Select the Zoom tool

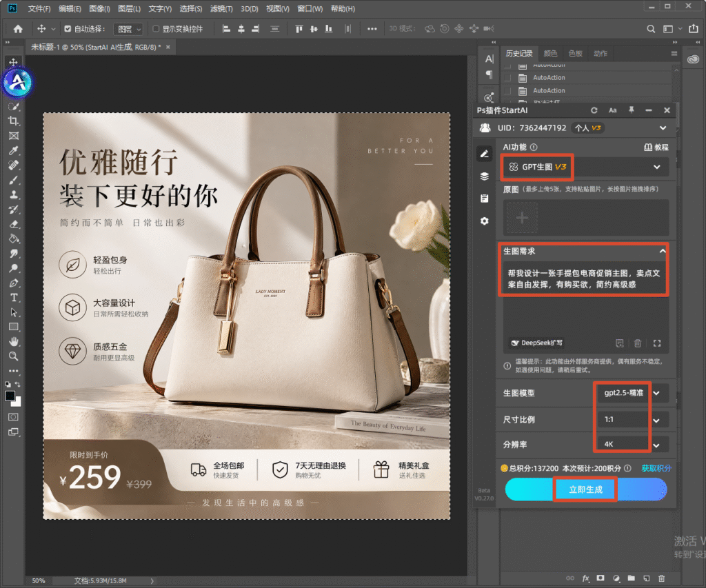tap(14, 356)
